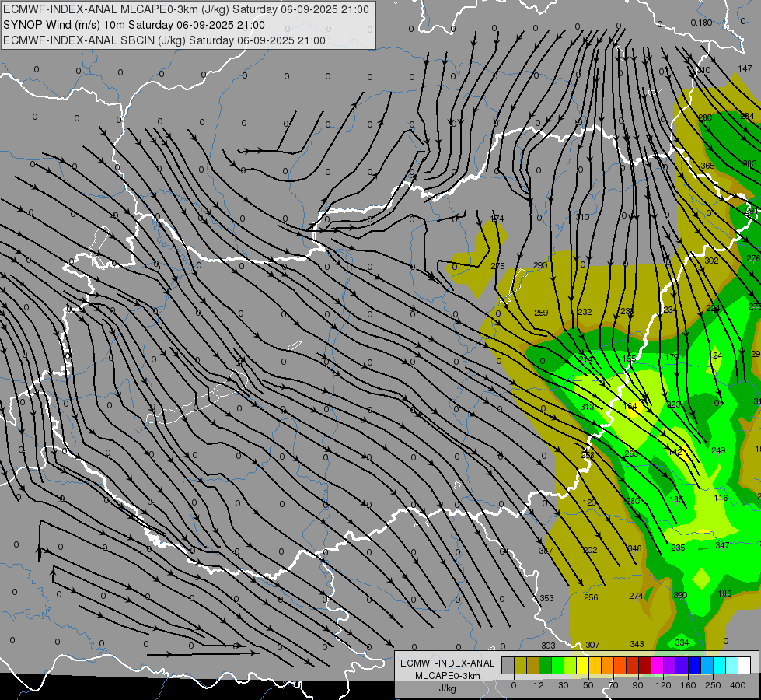
Task: Click the bright green legend swatch
Action: point(557,666)
